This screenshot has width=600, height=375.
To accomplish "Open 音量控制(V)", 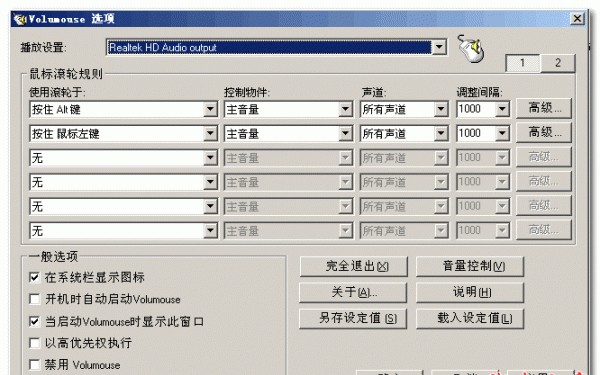I will coord(470,266).
